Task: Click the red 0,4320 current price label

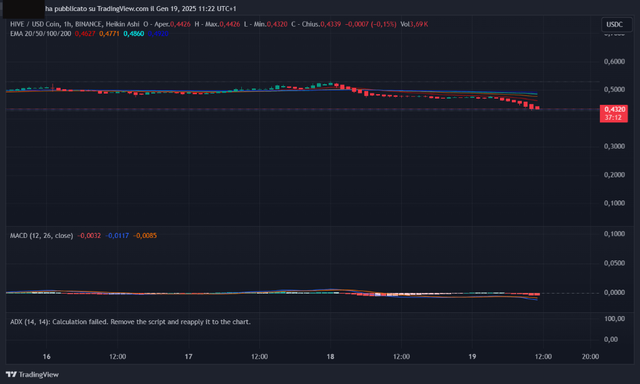Action: tap(614, 109)
